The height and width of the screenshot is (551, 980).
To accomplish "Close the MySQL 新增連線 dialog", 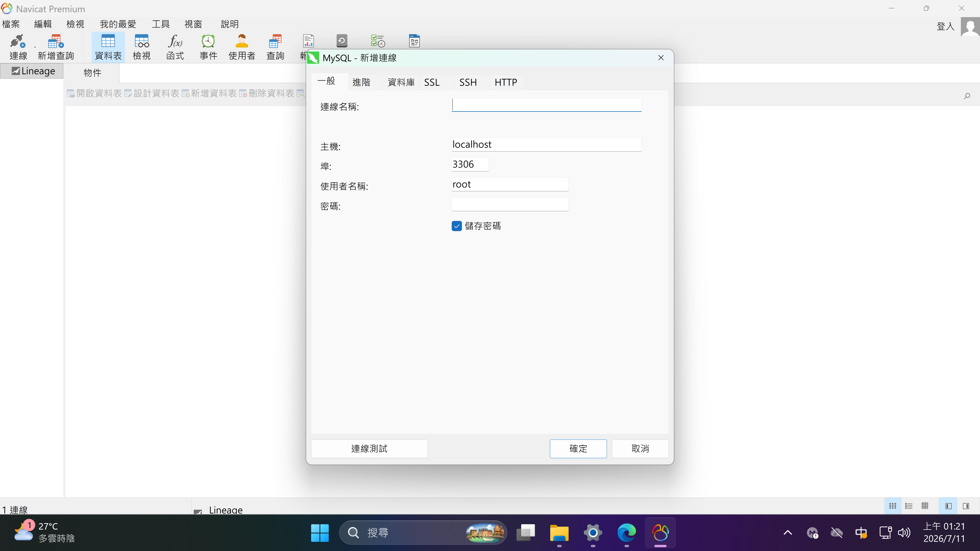I will pos(661,58).
